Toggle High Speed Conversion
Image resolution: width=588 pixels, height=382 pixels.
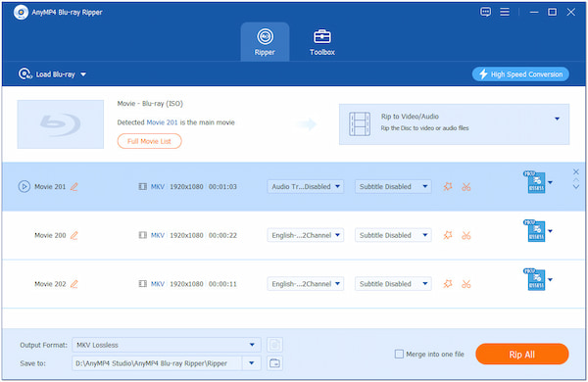click(x=520, y=74)
